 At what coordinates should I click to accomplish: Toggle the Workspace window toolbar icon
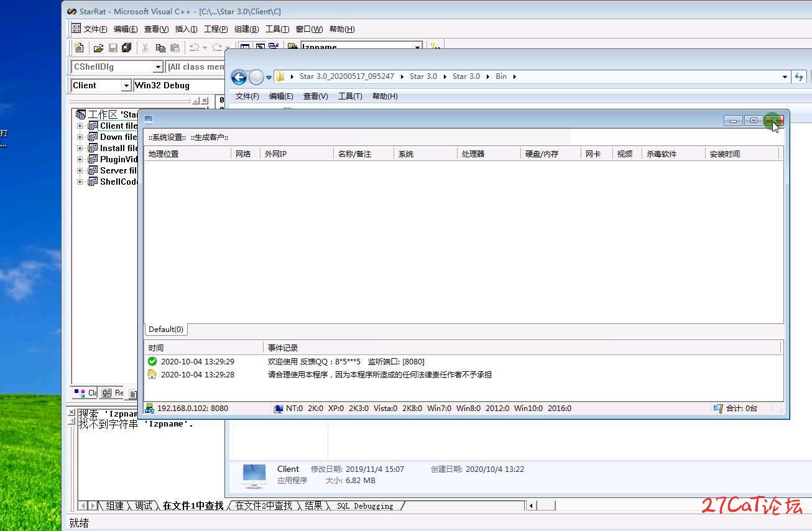tap(246, 47)
